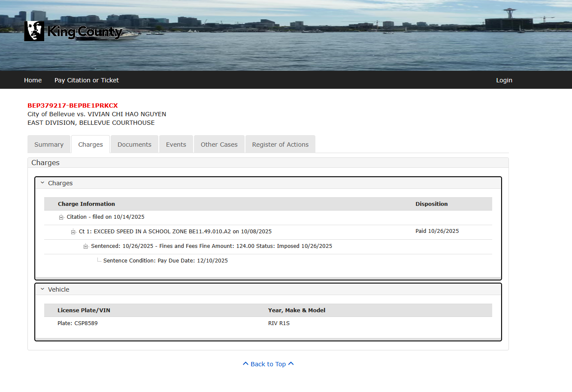Go to Home in navigation bar

pyautogui.click(x=33, y=80)
